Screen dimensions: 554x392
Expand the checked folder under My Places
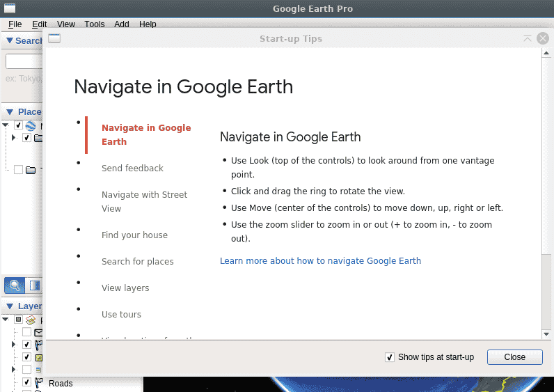click(x=13, y=137)
